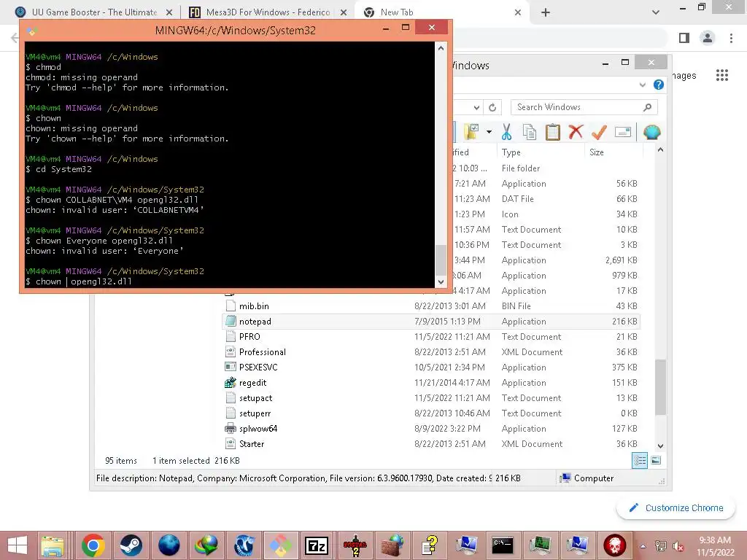The width and height of the screenshot is (747, 560).
Task: Open Chrome profile avatar
Action: 708,38
